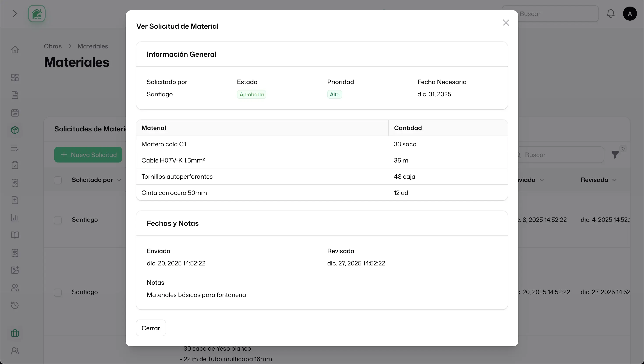Select the calendar icon in the sidebar
Screen dimensions: 644x364
pyautogui.click(x=15, y=113)
